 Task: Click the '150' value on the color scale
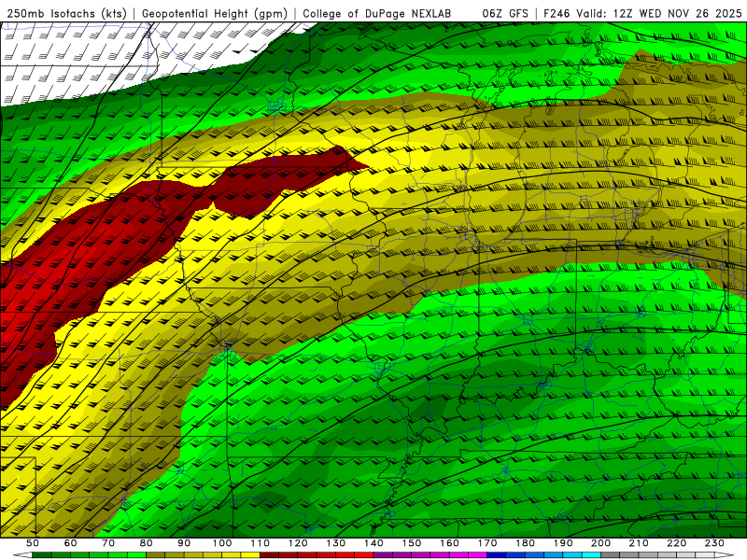(412, 543)
